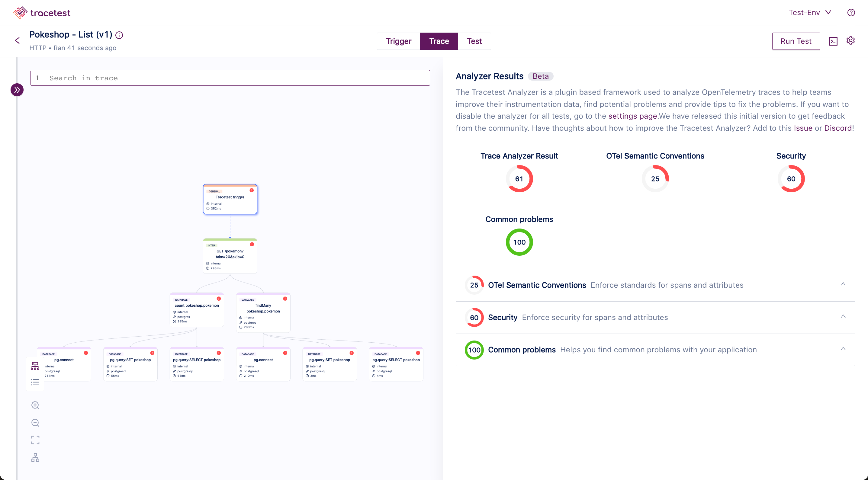This screenshot has width=868, height=480.
Task: Open the settings page link
Action: [x=632, y=116]
